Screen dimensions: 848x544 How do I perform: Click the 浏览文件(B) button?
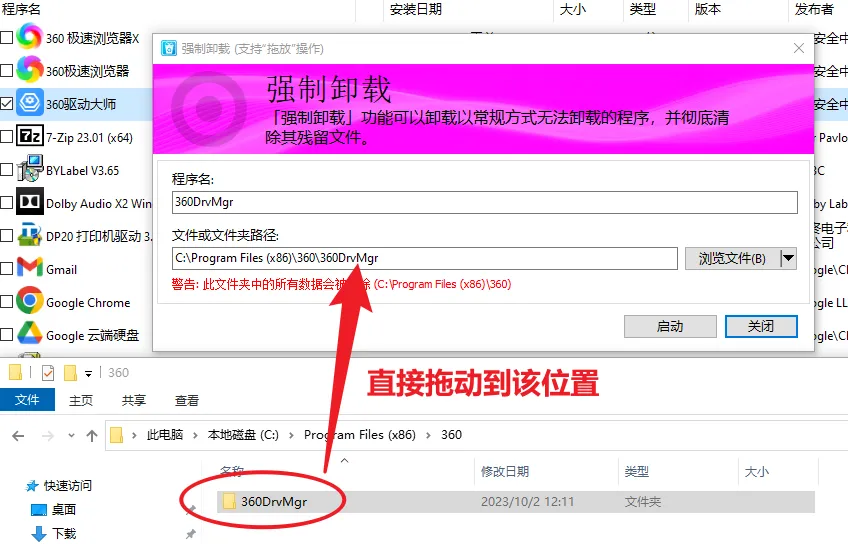(732, 258)
